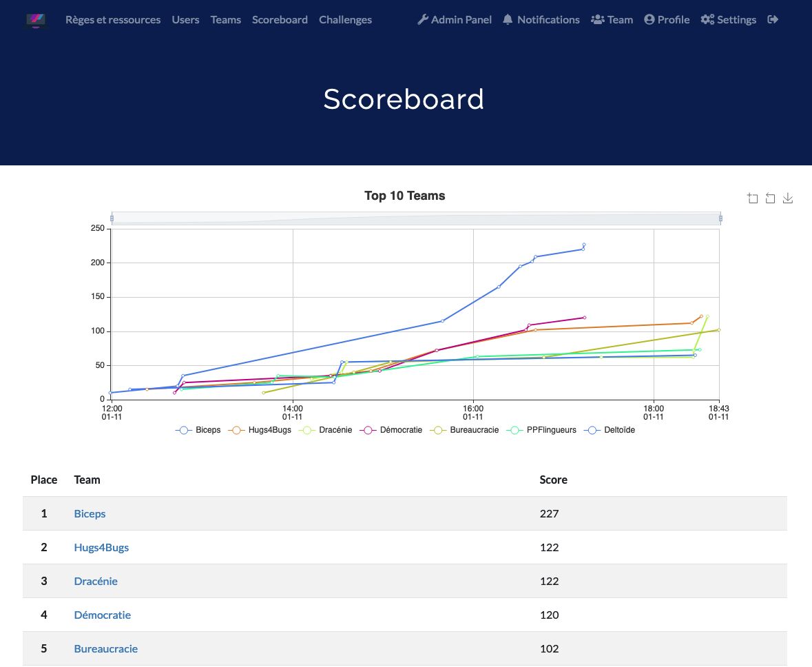Click the Démocratie score 120
The height and width of the screenshot is (667, 812).
tap(549, 615)
